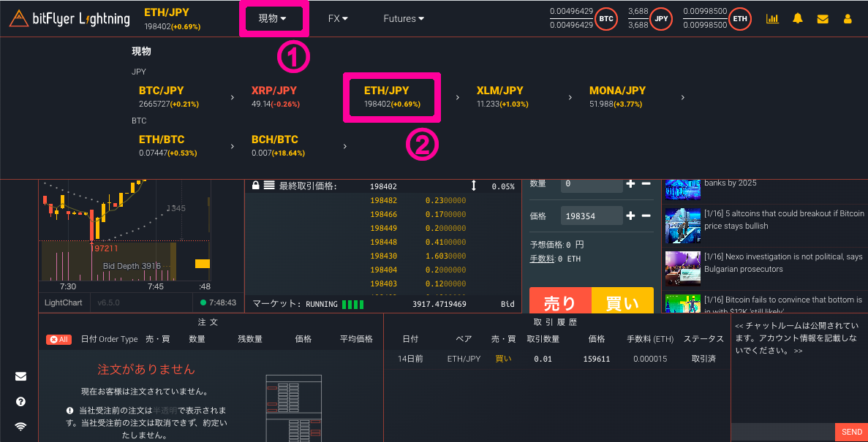This screenshot has width=868, height=442.
Task: Click the left sidebar envelope icon
Action: click(20, 377)
